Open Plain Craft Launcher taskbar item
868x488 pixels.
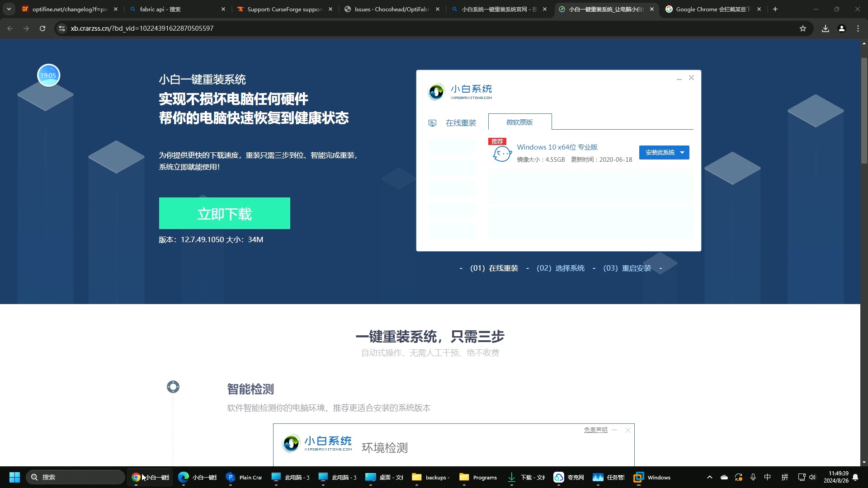point(244,477)
